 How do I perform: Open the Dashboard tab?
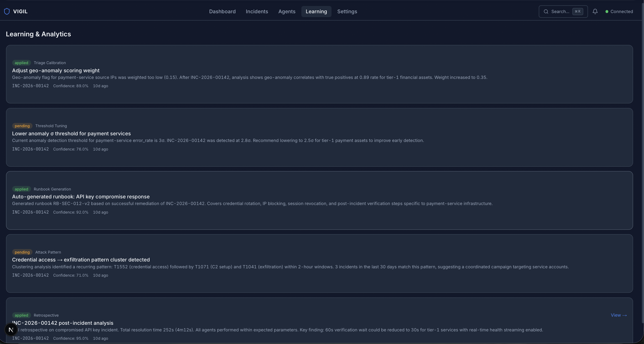coord(222,12)
